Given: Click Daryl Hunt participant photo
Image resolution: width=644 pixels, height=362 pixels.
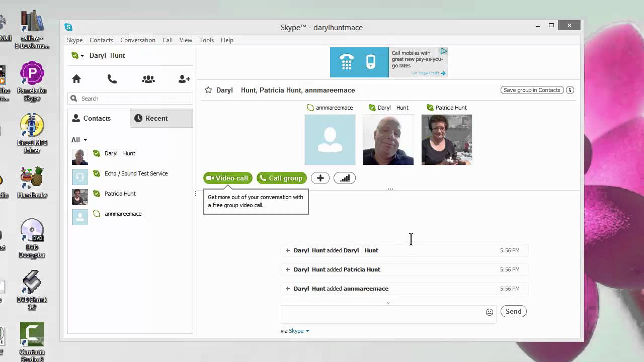Looking at the screenshot, I should click(388, 140).
